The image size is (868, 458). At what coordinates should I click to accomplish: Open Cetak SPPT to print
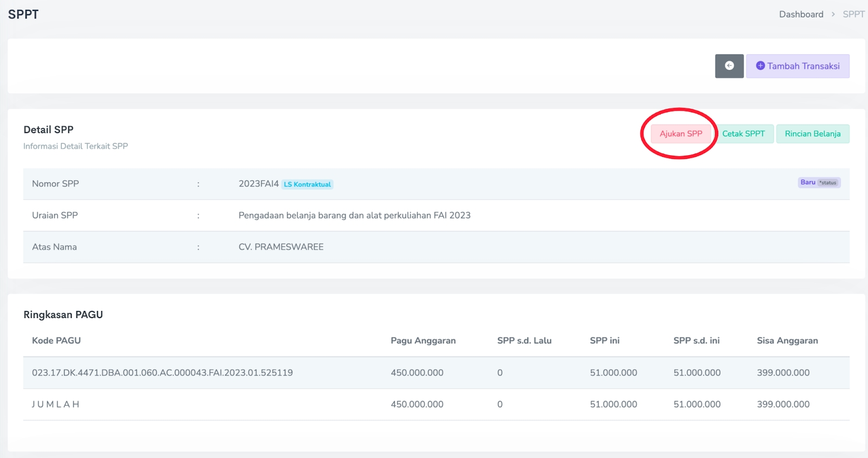point(743,133)
